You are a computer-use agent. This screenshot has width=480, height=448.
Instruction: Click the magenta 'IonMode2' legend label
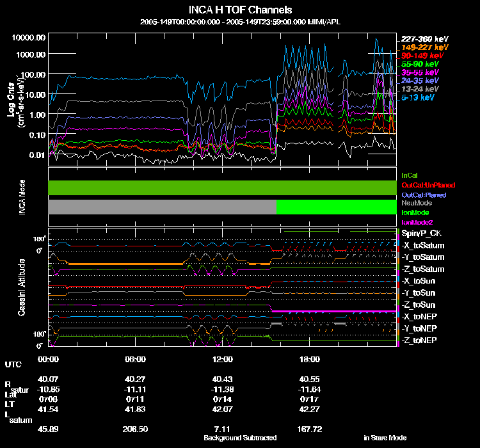pos(417,222)
